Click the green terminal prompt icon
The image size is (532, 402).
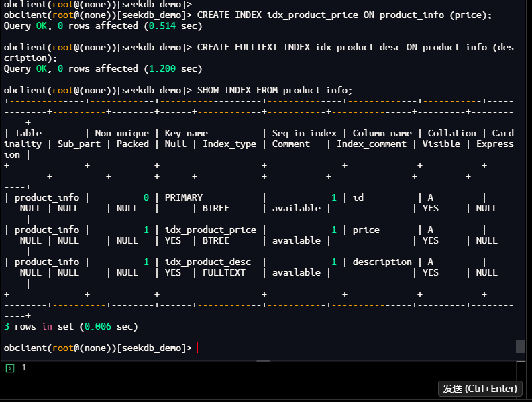pos(9,368)
